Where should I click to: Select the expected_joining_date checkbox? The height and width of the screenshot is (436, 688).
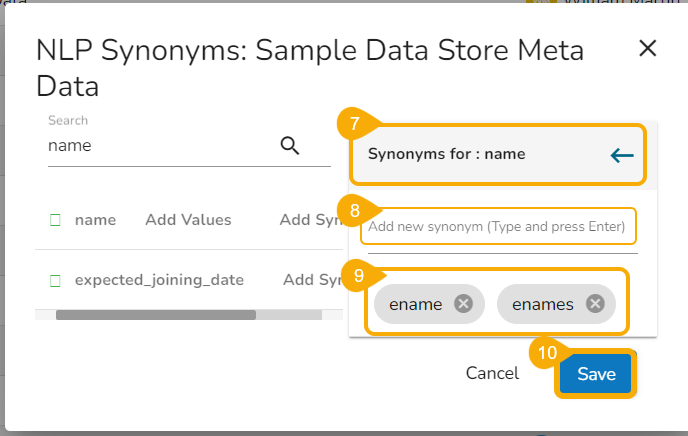click(56, 281)
